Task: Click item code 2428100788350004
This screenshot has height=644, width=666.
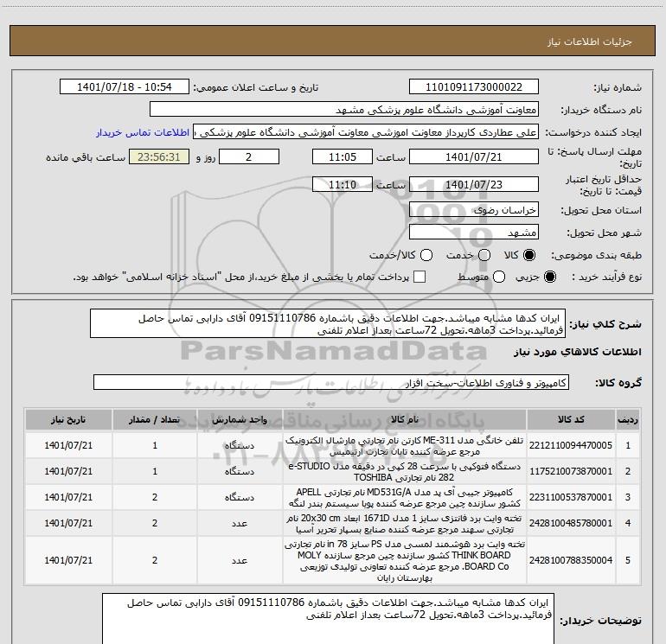Action: [571, 560]
